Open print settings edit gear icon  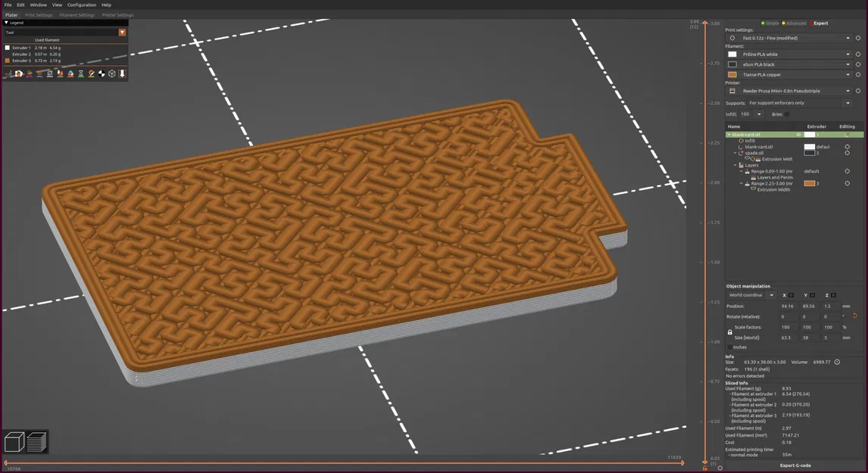click(x=858, y=38)
